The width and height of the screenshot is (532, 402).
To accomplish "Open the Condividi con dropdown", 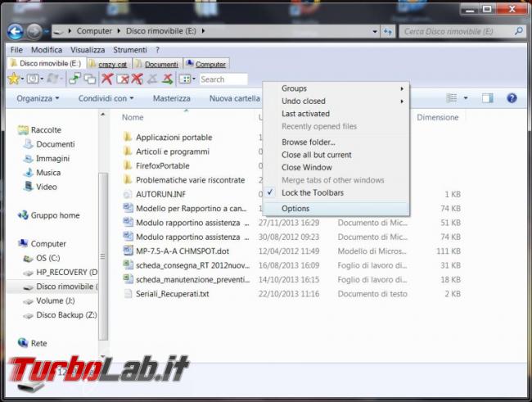I will click(x=106, y=98).
